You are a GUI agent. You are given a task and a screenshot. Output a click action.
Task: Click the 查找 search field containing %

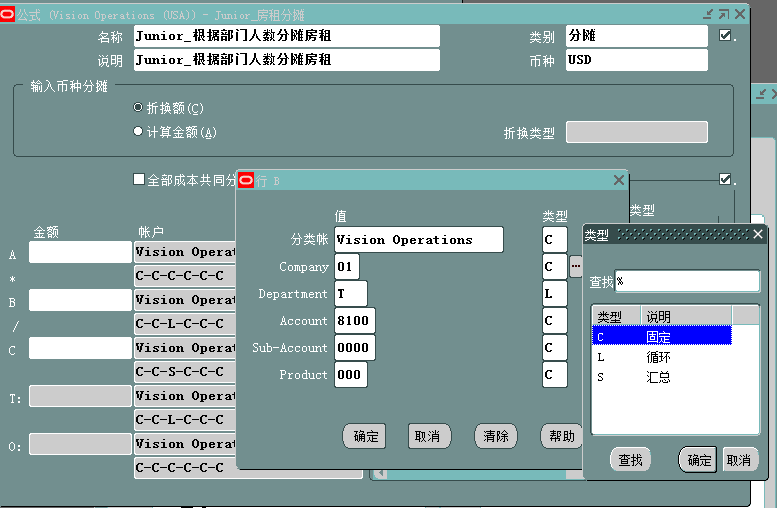(x=687, y=281)
